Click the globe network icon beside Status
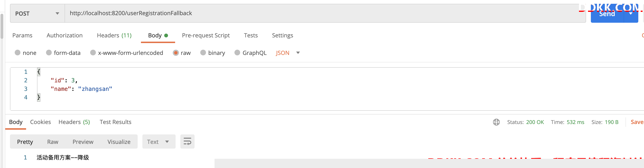 [496, 122]
